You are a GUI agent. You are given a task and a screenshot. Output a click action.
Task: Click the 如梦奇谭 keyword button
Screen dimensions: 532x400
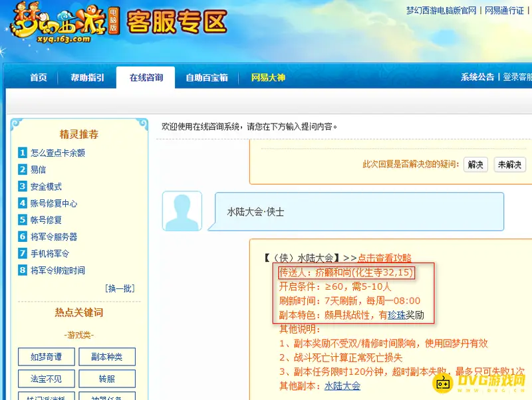(46, 357)
